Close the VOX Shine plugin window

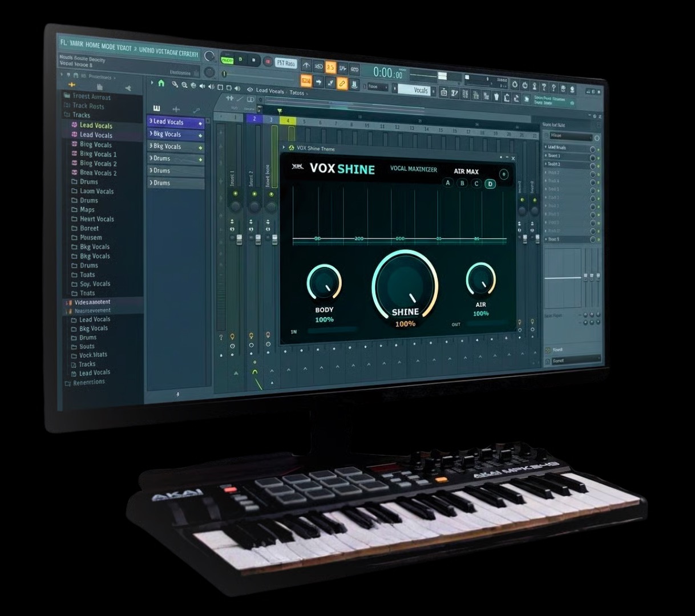[513, 158]
